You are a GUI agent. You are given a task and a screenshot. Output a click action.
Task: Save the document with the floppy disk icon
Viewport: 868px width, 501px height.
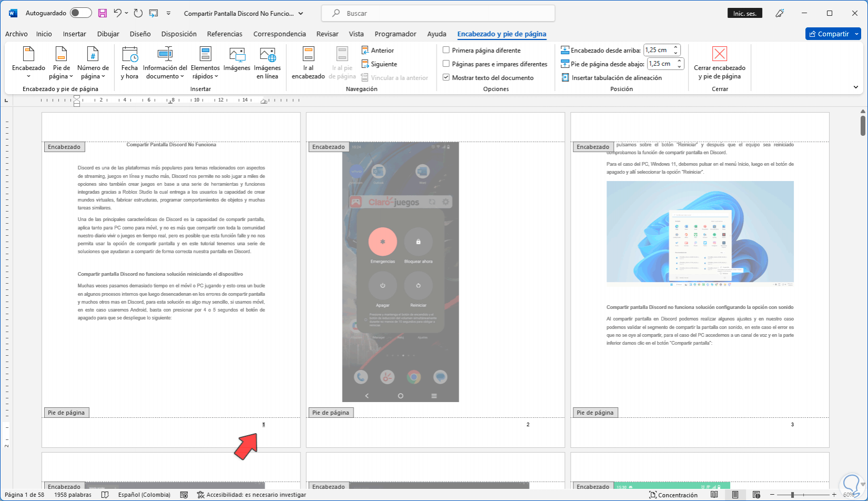pos(103,13)
